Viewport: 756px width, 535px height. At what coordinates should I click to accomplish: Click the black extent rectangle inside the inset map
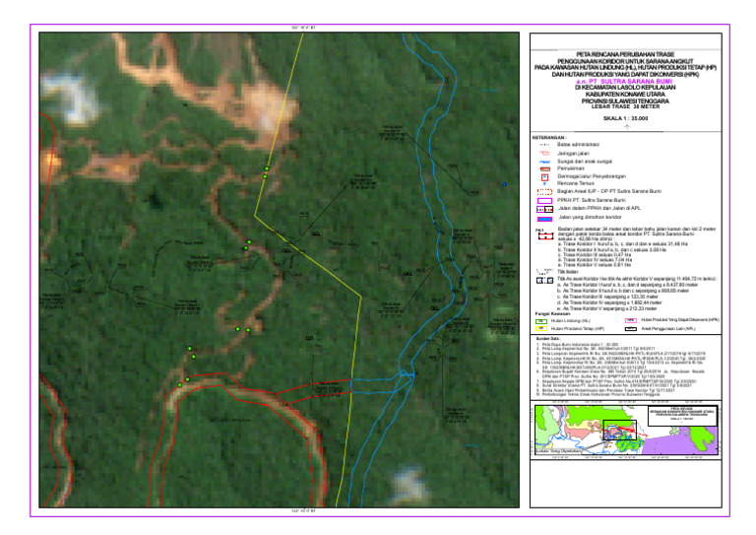tap(619, 430)
